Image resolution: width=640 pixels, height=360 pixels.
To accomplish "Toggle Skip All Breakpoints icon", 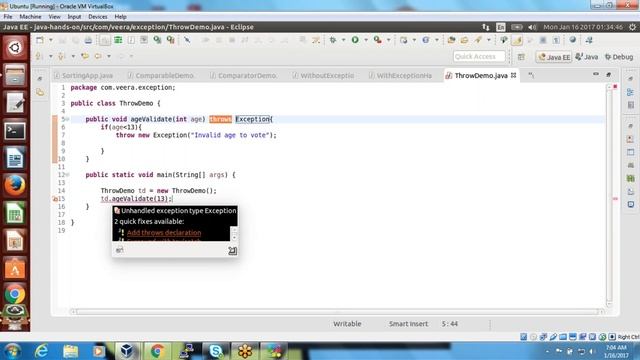I will point(187,40).
